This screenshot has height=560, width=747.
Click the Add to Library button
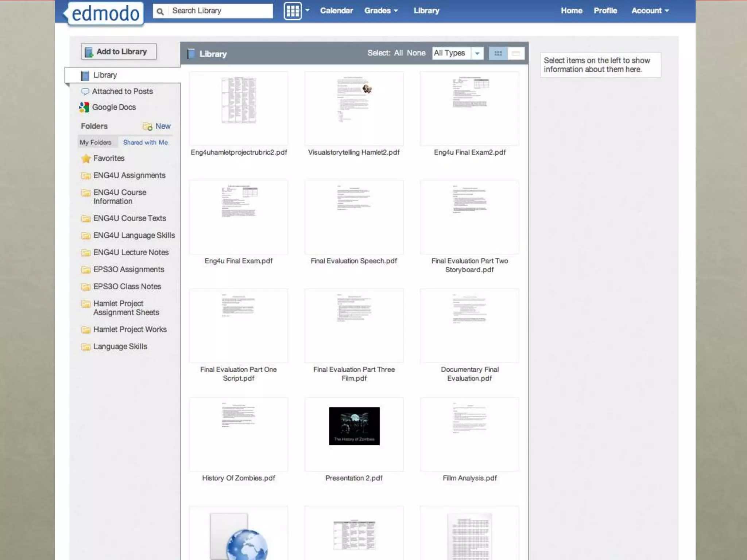pyautogui.click(x=119, y=52)
